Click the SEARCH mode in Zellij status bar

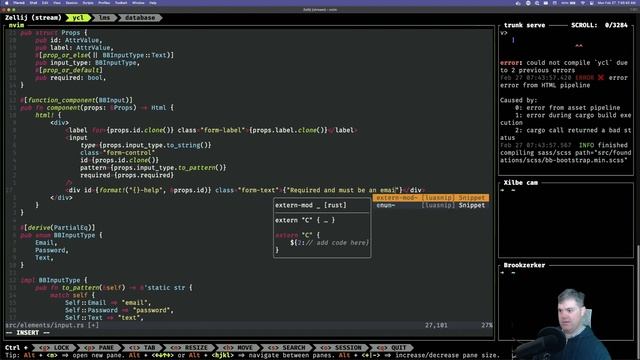coord(288,348)
